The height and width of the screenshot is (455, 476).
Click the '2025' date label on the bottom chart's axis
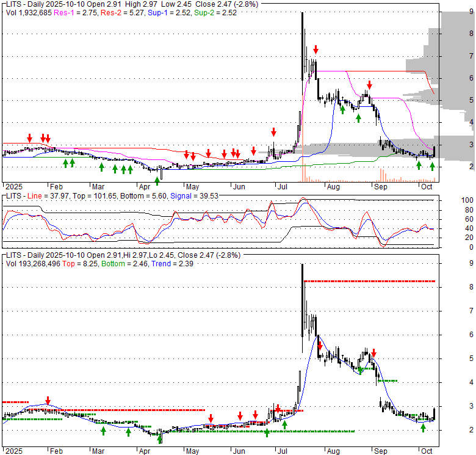[14, 451]
